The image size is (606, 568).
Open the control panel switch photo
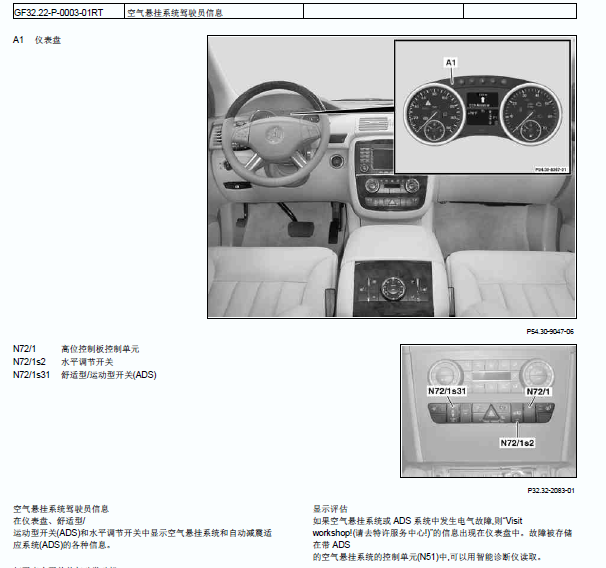point(489,411)
